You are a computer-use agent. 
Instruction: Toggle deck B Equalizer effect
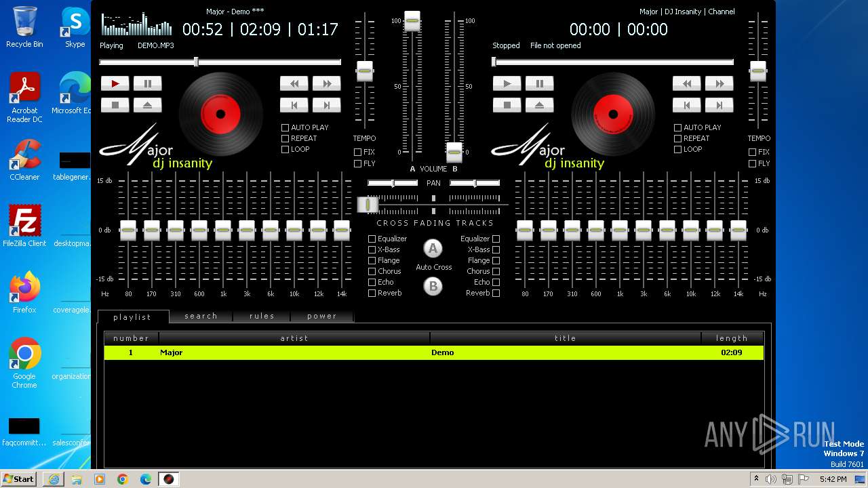tap(496, 239)
